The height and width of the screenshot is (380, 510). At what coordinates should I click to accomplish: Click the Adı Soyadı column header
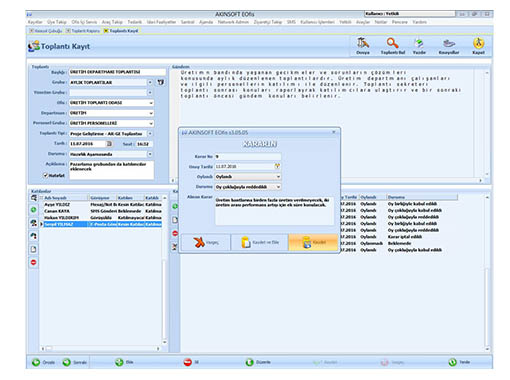pyautogui.click(x=65, y=198)
